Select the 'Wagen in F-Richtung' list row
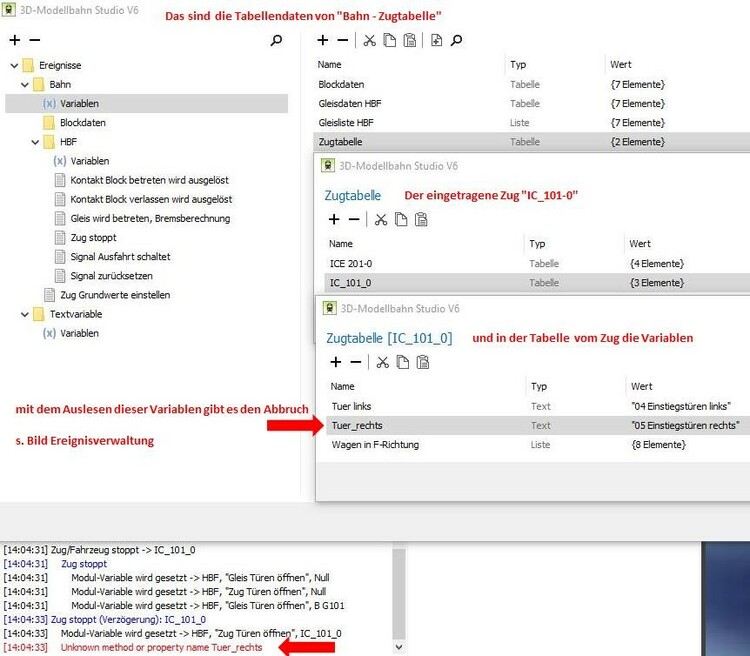 click(x=375, y=444)
